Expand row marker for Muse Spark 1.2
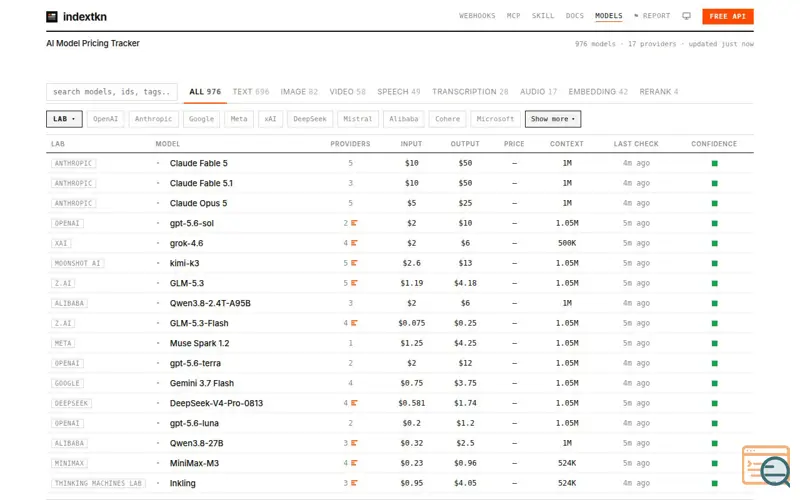This screenshot has width=800, height=500. [158, 343]
